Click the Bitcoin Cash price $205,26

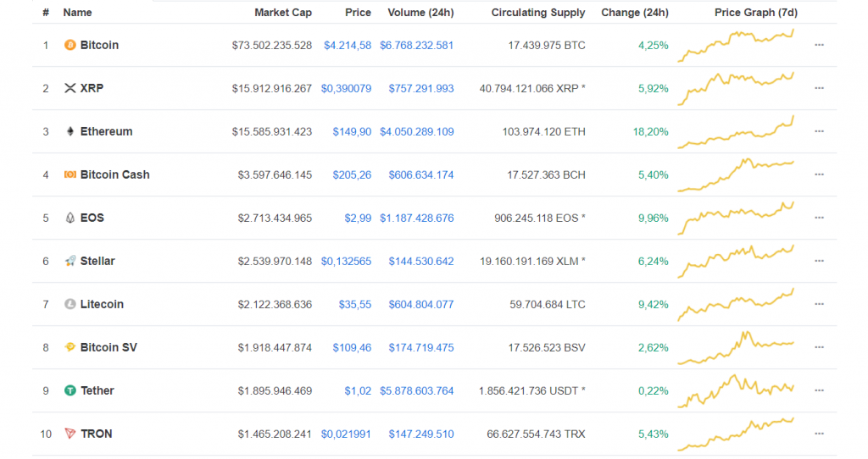point(352,174)
